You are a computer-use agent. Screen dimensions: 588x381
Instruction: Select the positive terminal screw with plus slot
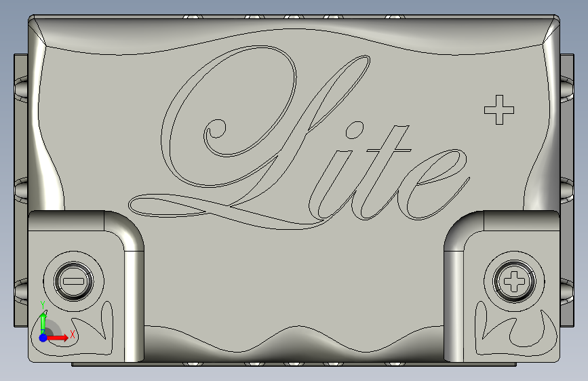point(514,281)
